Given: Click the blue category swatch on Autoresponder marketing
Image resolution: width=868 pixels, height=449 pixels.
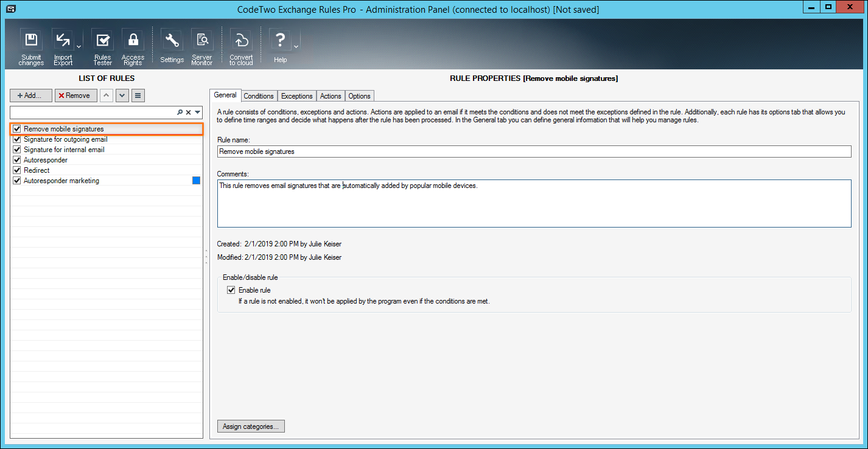Looking at the screenshot, I should [196, 180].
